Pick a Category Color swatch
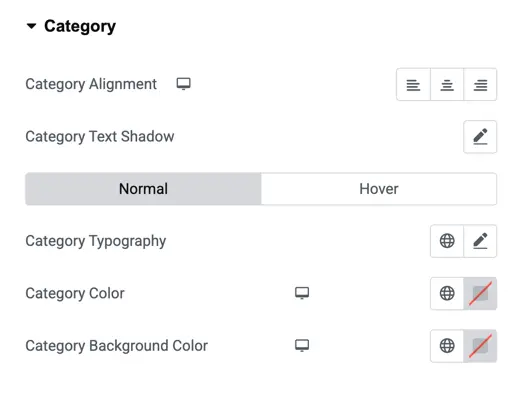Viewport: 520px width, 393px height. click(480, 293)
